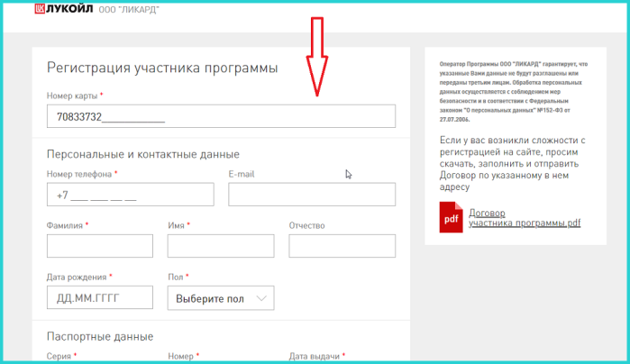Viewport: 630px width, 364px height.
Task: Click the chevron arrow in Пол selector
Action: pyautogui.click(x=261, y=298)
